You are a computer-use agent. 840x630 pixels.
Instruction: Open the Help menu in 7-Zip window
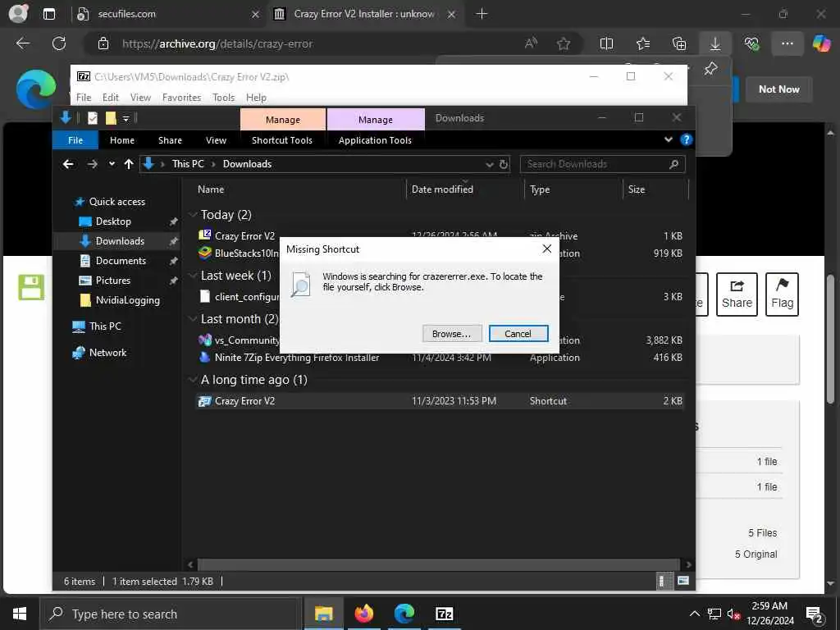(x=256, y=98)
